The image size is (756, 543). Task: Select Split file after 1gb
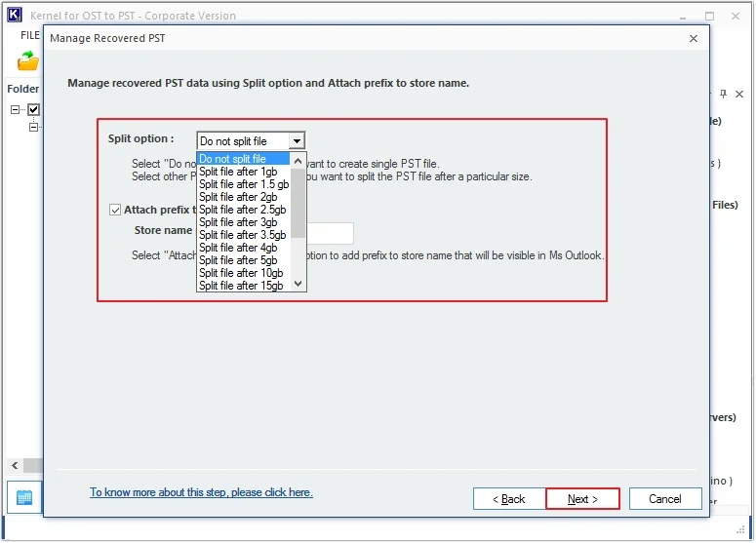tap(244, 172)
